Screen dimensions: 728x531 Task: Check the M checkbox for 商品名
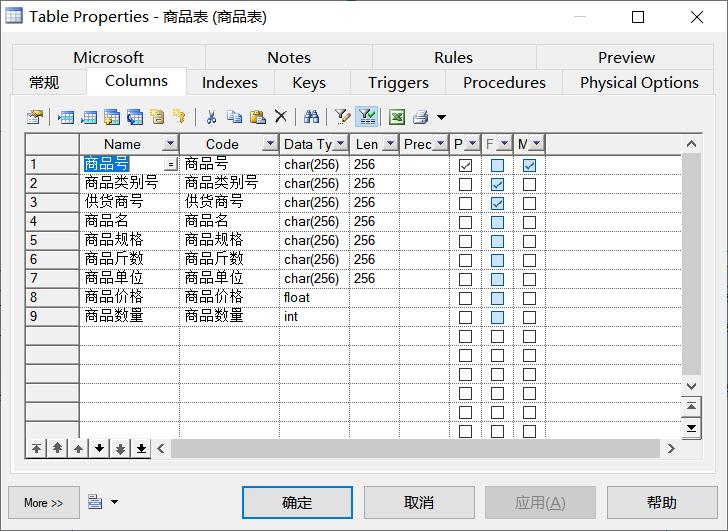pos(529,222)
